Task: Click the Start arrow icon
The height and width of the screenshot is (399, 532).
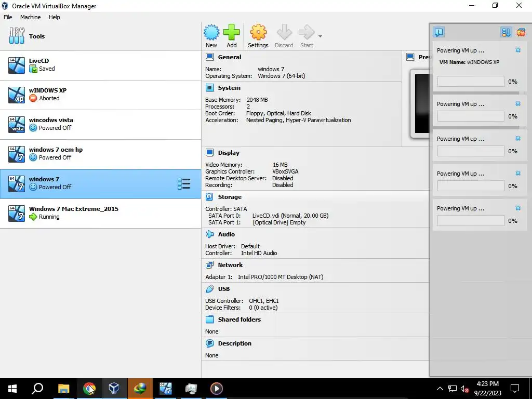Action: 307,32
